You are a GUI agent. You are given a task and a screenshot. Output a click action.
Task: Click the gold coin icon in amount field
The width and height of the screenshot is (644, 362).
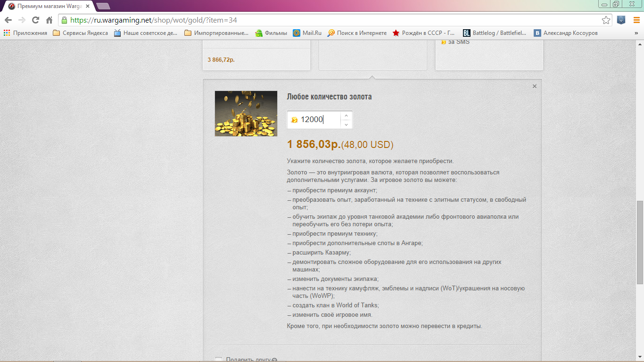click(294, 120)
